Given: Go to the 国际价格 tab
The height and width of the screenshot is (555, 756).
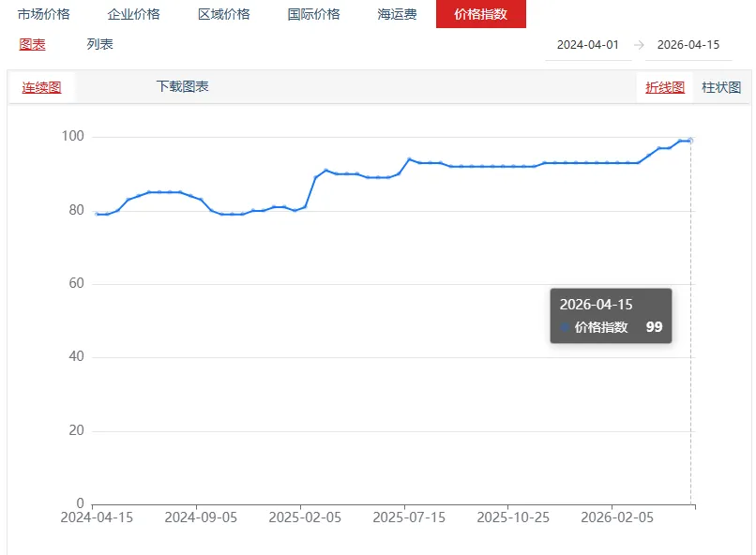Looking at the screenshot, I should click(314, 14).
